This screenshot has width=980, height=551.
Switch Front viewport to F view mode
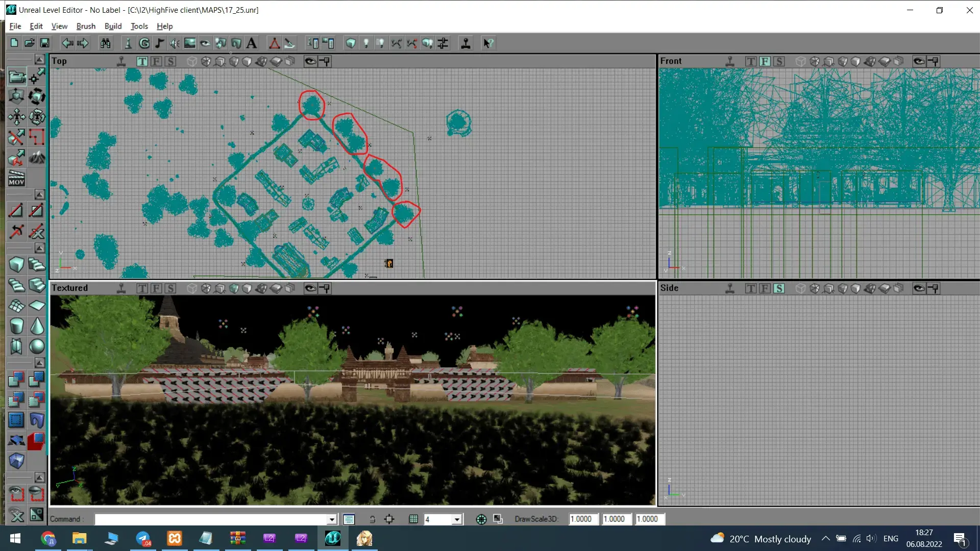(765, 61)
